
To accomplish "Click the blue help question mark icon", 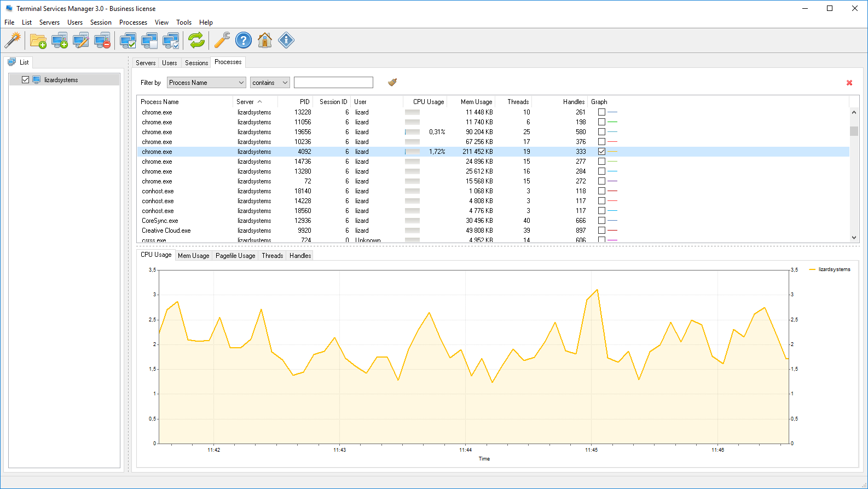I will point(244,40).
